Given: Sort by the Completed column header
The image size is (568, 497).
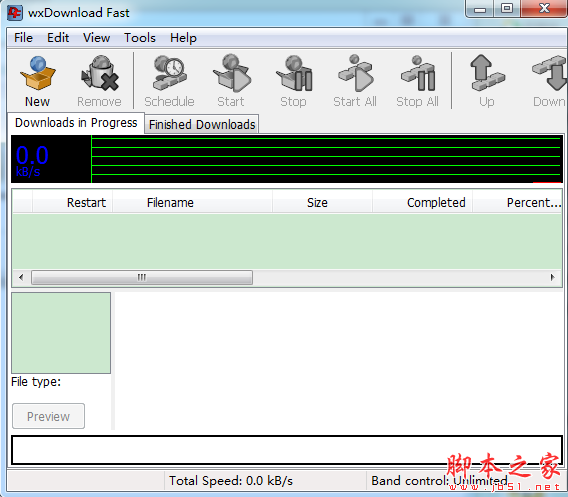Looking at the screenshot, I should [422, 202].
